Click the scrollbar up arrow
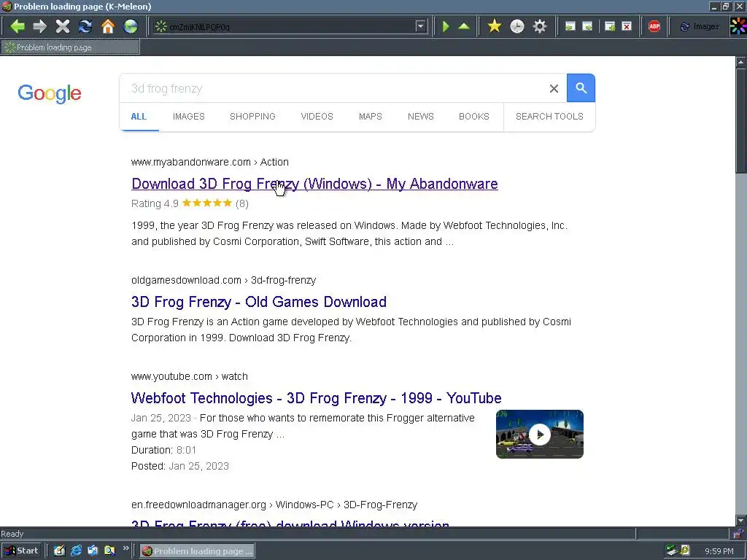This screenshot has width=747, height=560. [x=741, y=62]
